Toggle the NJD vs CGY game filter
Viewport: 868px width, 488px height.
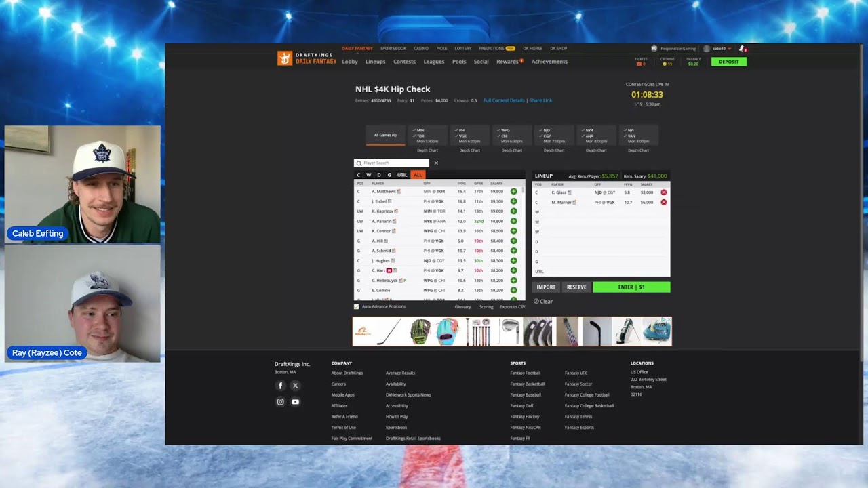point(553,136)
